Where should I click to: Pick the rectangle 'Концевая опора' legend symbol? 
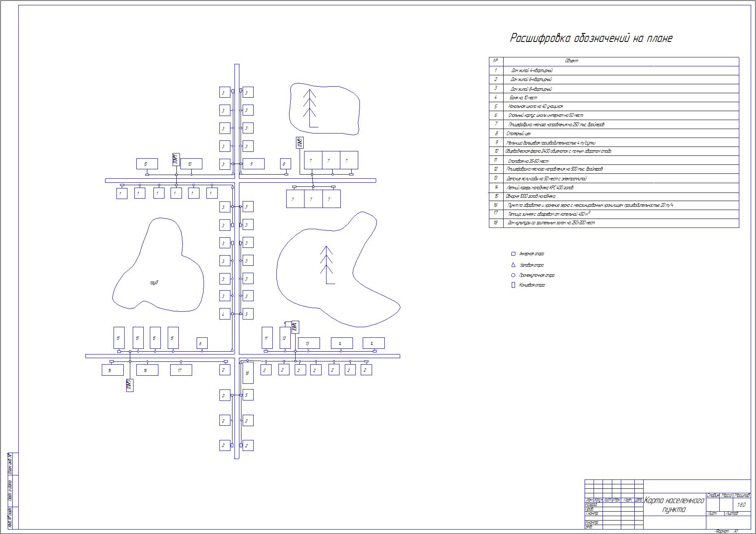click(x=513, y=285)
